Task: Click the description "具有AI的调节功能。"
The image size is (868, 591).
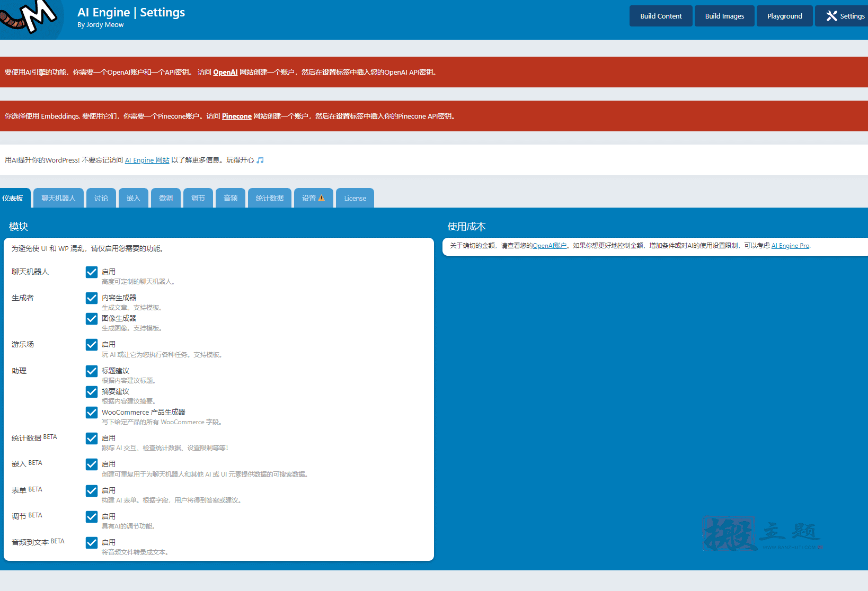Action: tap(129, 526)
